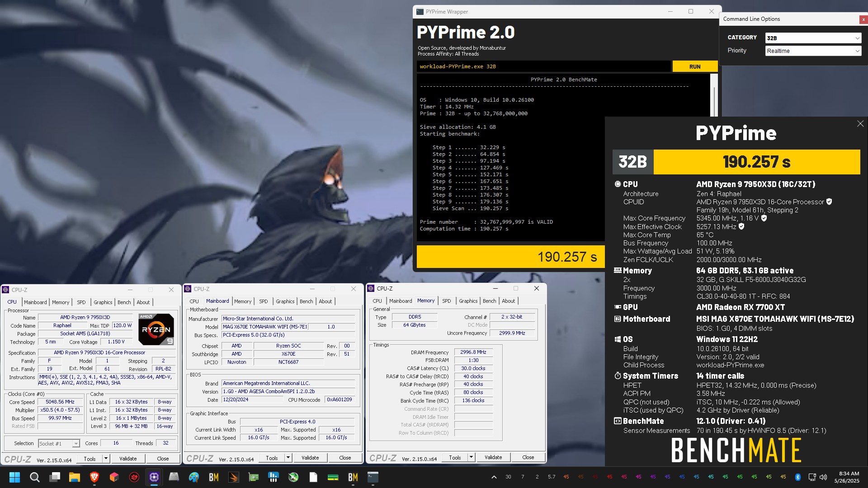
Task: Open File Explorer from the taskbar
Action: click(x=75, y=477)
